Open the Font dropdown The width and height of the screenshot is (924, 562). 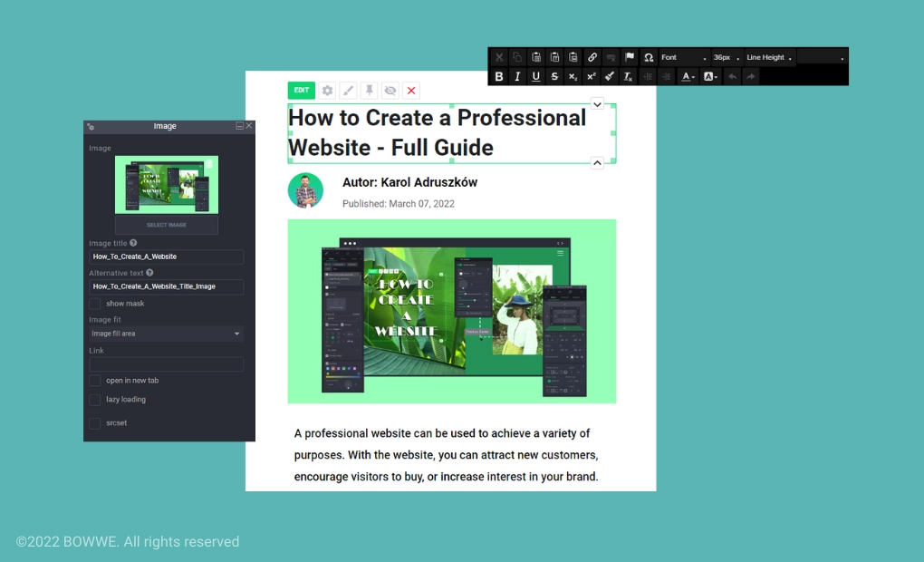[684, 57]
